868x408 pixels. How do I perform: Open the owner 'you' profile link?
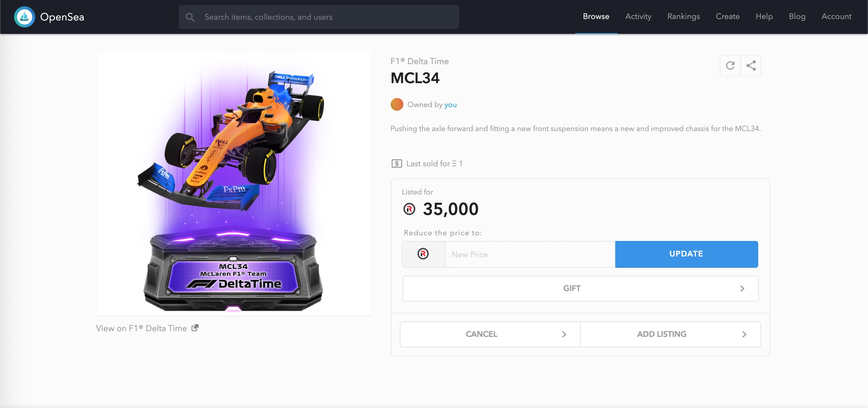pos(450,105)
